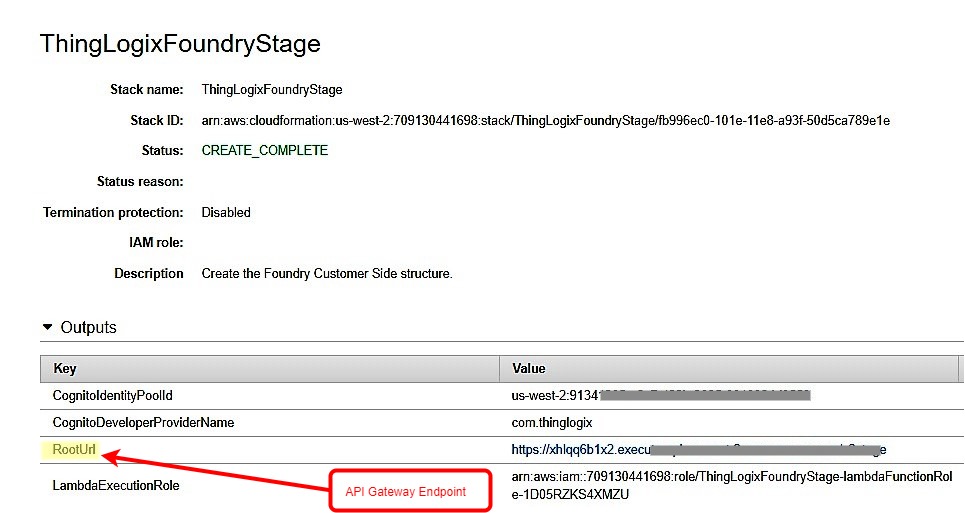Select the CognitoDeveloperProviderName key
The width and height of the screenshot is (965, 513).
143,423
